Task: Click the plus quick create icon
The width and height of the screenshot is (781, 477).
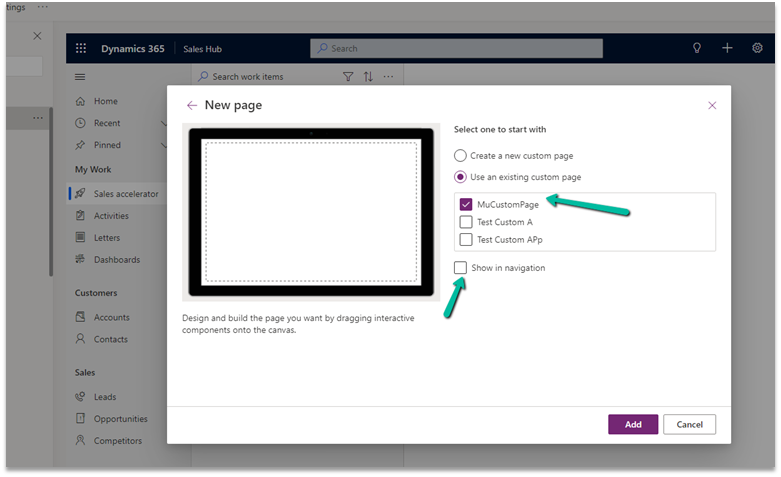Action: click(727, 48)
